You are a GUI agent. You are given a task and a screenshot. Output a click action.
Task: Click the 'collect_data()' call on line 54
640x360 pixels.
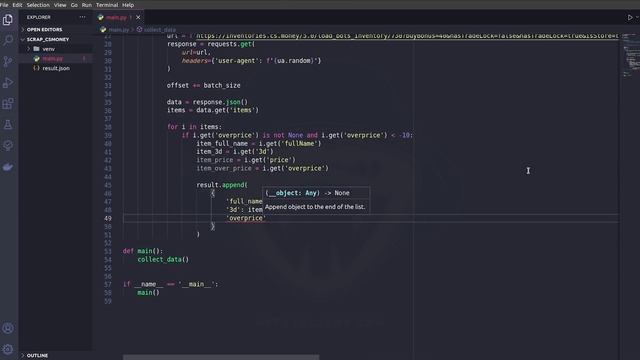163,259
